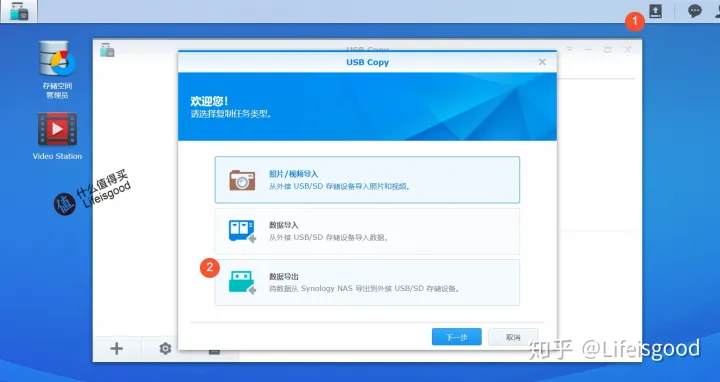Click the blue 数据导入 icon
This screenshot has width=720, height=382.
coord(242,231)
